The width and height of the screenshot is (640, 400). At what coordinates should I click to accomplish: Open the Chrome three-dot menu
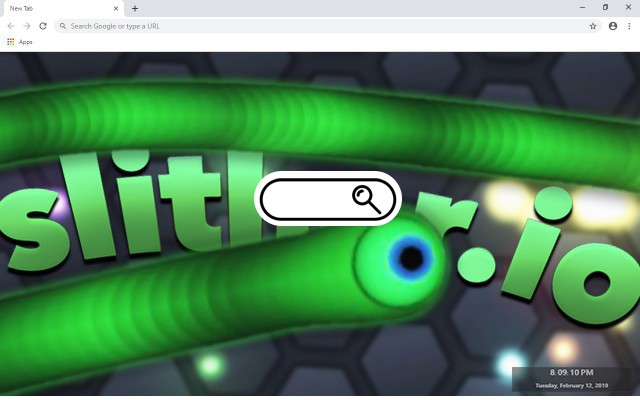point(629,26)
